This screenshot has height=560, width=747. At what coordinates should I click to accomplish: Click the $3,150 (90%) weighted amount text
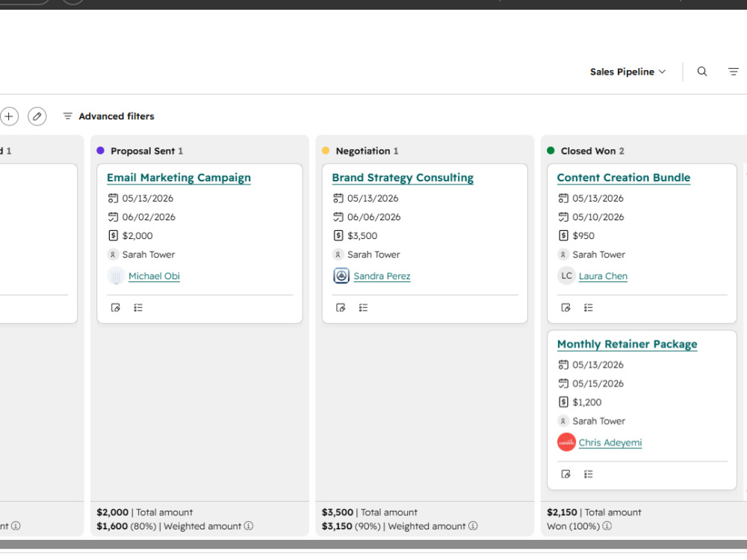click(351, 526)
